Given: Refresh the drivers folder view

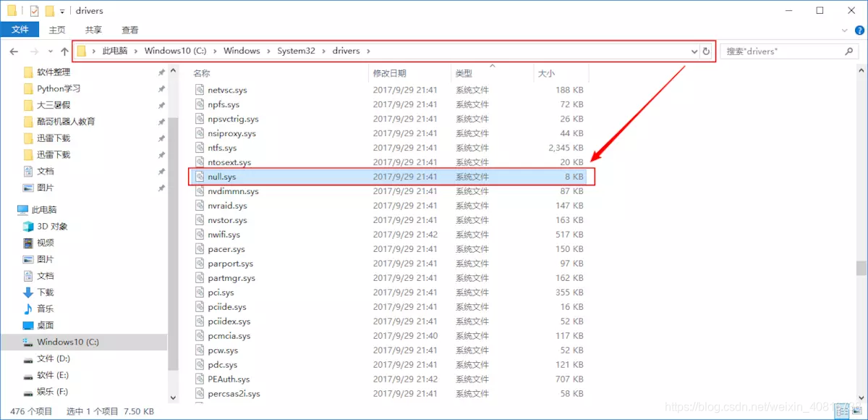Looking at the screenshot, I should tap(707, 51).
